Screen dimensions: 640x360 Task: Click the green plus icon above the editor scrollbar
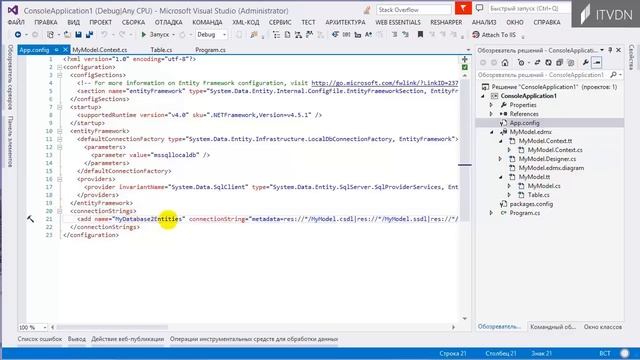pyautogui.click(x=464, y=59)
